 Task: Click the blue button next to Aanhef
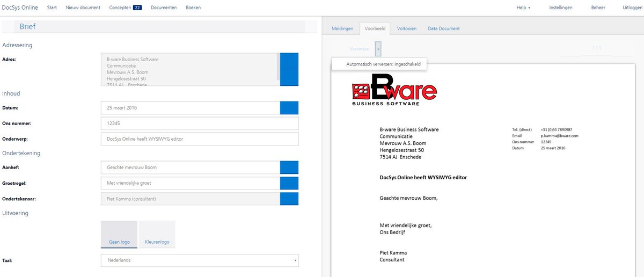tap(289, 167)
